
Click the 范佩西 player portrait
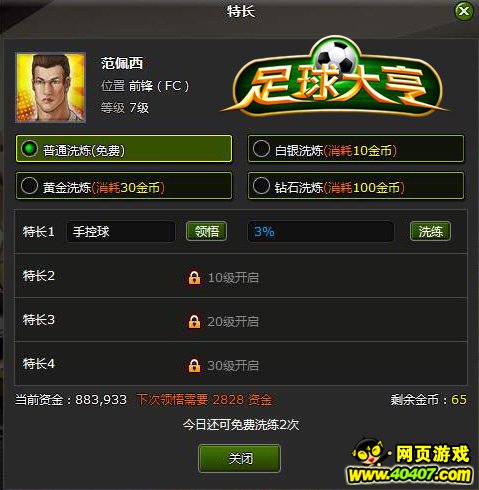[50, 87]
